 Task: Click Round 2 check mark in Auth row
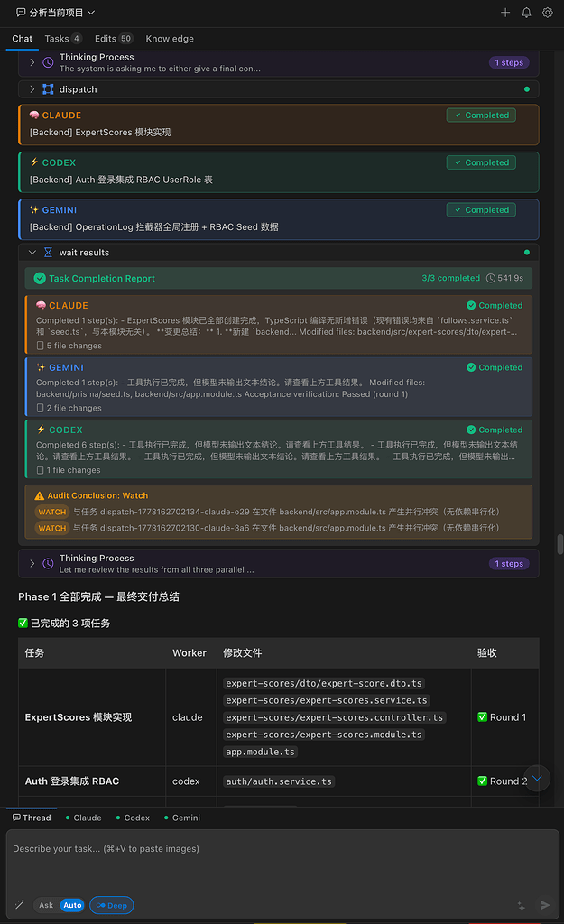click(482, 781)
